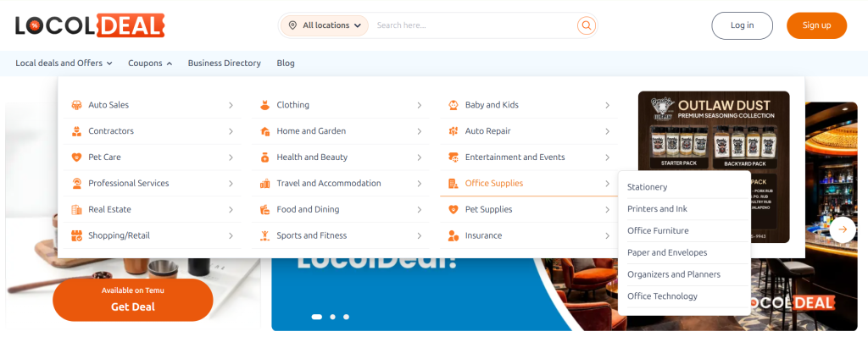Click the Clothing category icon
The height and width of the screenshot is (348, 868).
[x=264, y=105]
